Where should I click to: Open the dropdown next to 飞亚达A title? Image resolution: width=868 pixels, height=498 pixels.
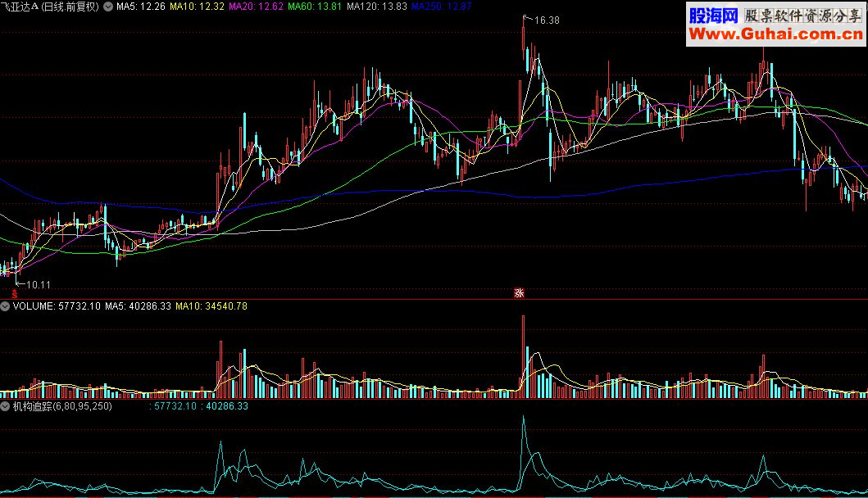(108, 7)
